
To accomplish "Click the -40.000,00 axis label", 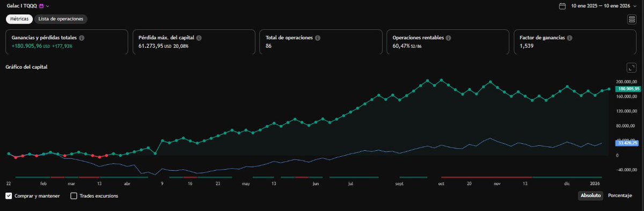I will click(x=627, y=170).
